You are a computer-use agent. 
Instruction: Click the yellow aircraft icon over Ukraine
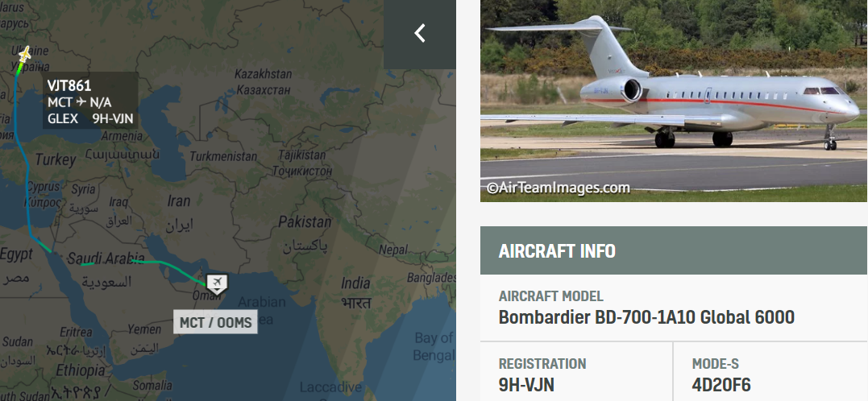coord(24,54)
